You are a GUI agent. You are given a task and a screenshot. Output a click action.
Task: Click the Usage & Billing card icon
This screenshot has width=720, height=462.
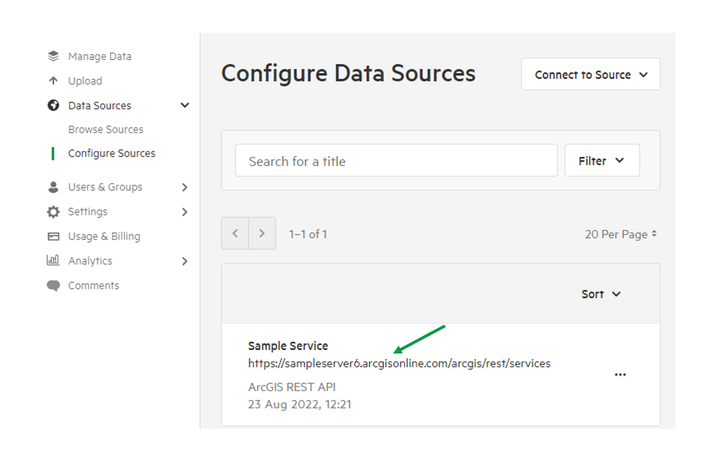coord(53,236)
